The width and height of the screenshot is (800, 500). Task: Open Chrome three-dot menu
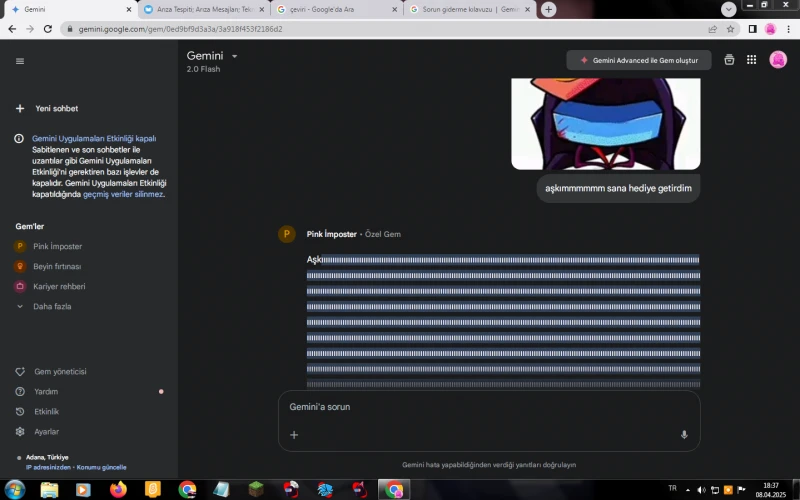coord(788,29)
